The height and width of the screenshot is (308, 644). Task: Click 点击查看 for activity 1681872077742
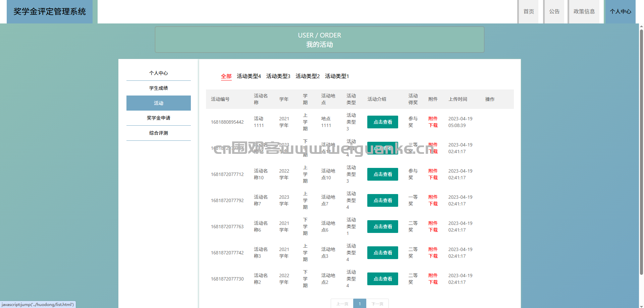pyautogui.click(x=383, y=253)
